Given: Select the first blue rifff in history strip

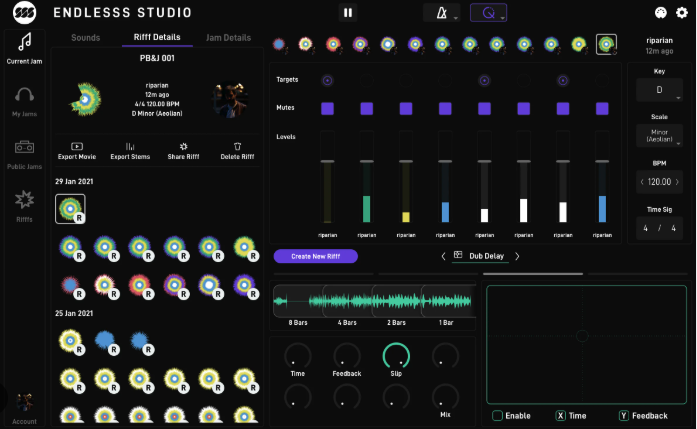Looking at the screenshot, I should (x=279, y=44).
